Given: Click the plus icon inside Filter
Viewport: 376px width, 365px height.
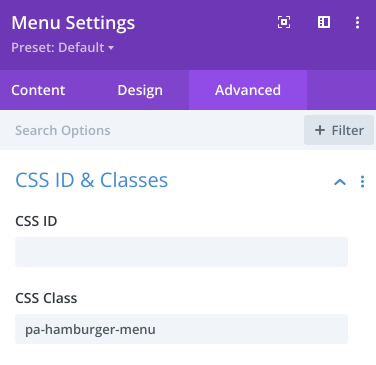Looking at the screenshot, I should 320,130.
